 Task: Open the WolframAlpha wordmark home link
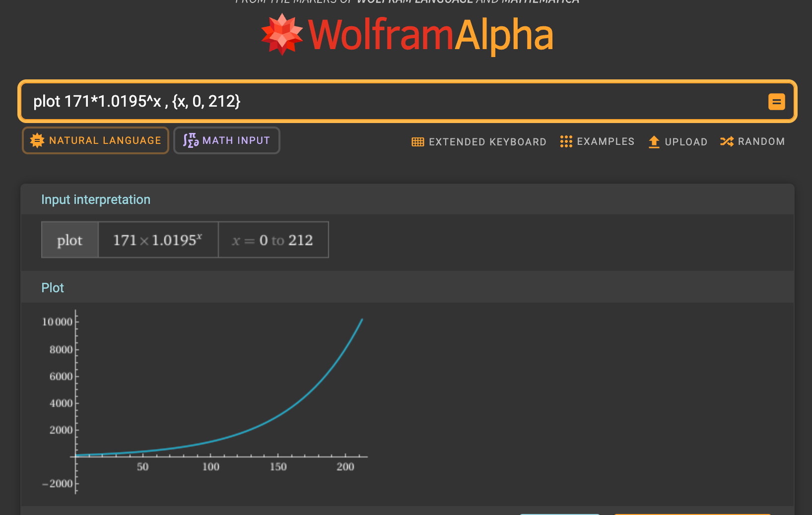[430, 35]
